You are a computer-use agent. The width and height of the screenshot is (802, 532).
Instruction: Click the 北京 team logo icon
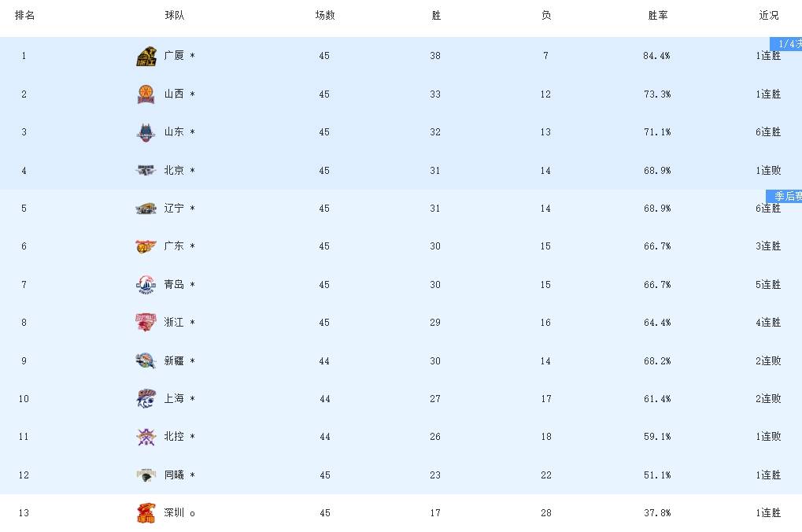pyautogui.click(x=146, y=171)
